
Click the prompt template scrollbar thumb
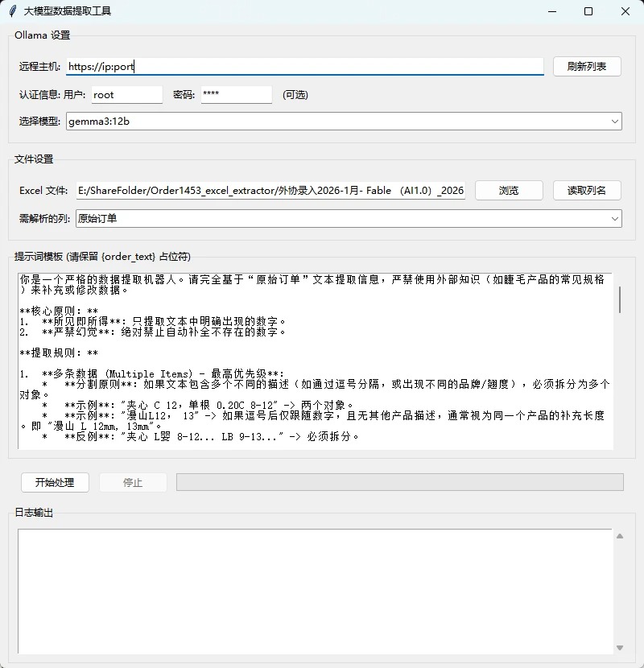(x=619, y=299)
